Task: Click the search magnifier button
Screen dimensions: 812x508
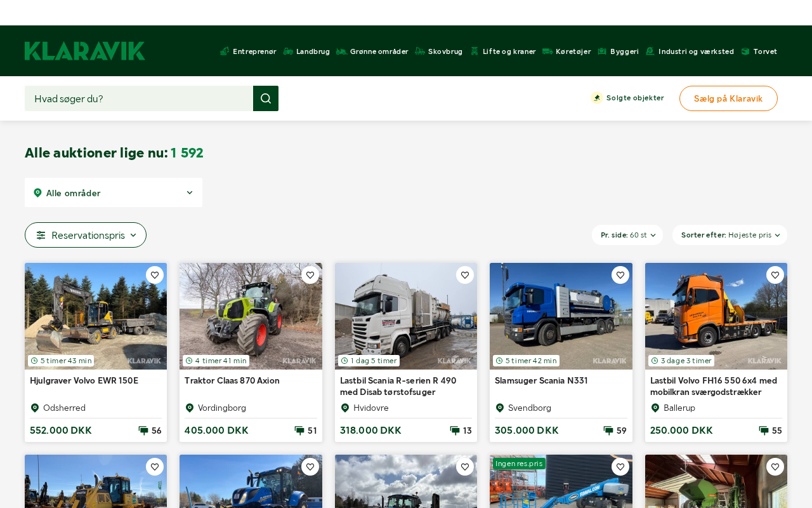Action: coord(266,98)
